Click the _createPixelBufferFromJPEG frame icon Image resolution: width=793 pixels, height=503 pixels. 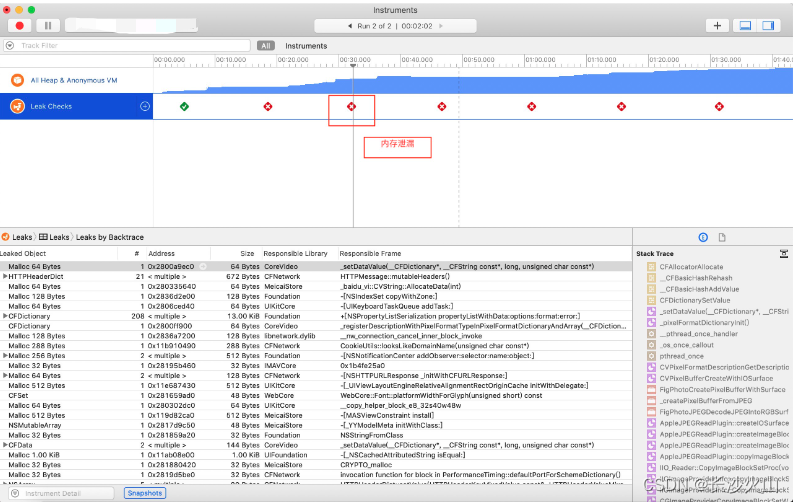pyautogui.click(x=651, y=401)
